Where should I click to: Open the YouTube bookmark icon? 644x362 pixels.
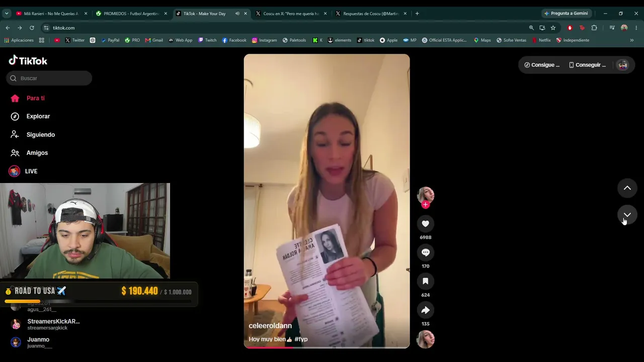tap(57, 40)
